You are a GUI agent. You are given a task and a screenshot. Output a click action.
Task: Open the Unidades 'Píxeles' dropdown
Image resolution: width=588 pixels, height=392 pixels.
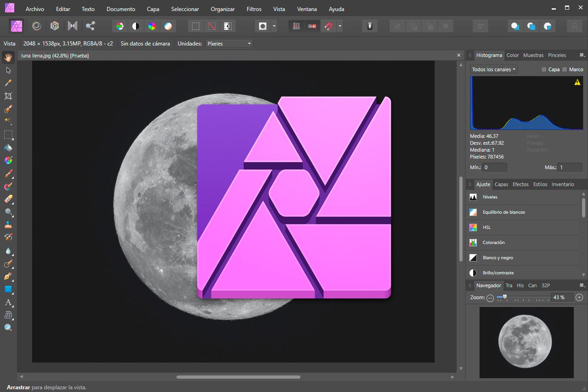pyautogui.click(x=229, y=43)
